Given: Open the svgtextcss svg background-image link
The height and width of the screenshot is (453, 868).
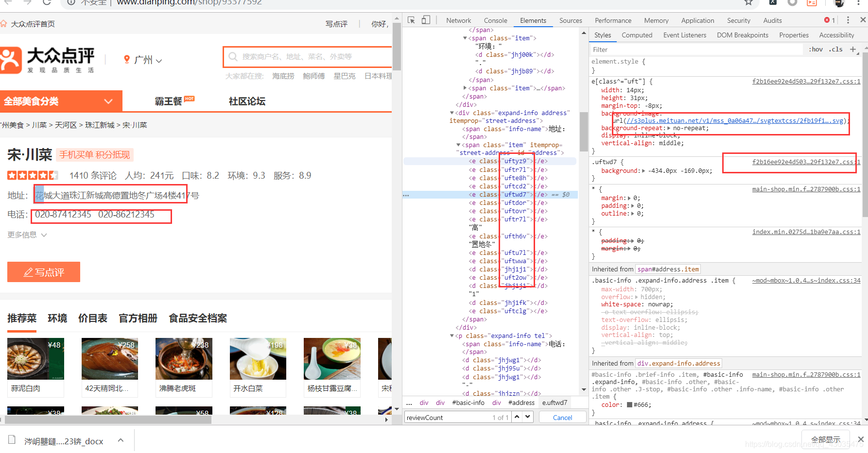Looking at the screenshot, I should 735,121.
